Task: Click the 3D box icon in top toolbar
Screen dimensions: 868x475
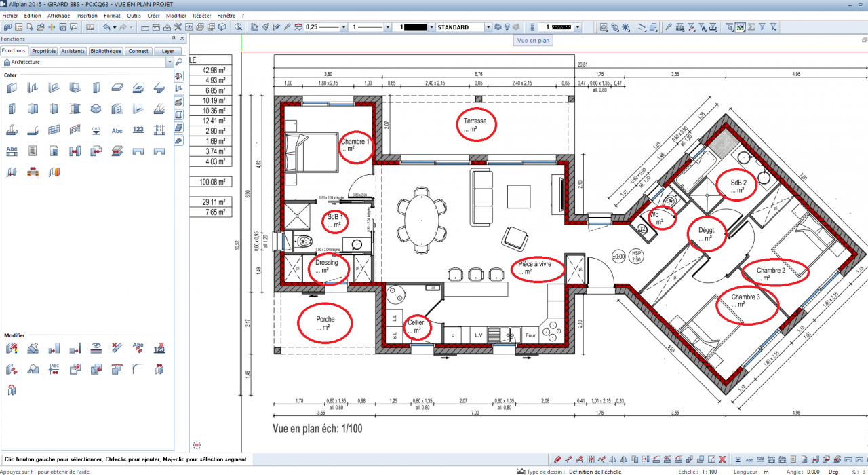Action: pos(222,27)
